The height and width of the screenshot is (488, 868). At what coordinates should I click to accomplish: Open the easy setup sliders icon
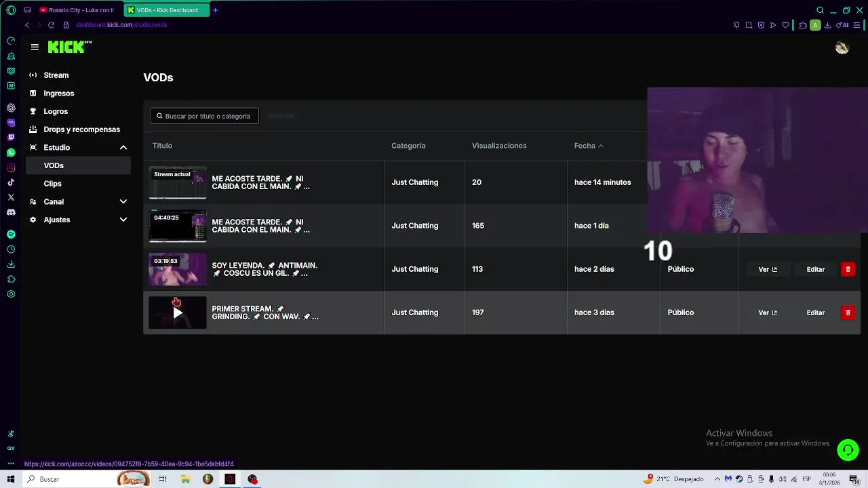tap(858, 25)
